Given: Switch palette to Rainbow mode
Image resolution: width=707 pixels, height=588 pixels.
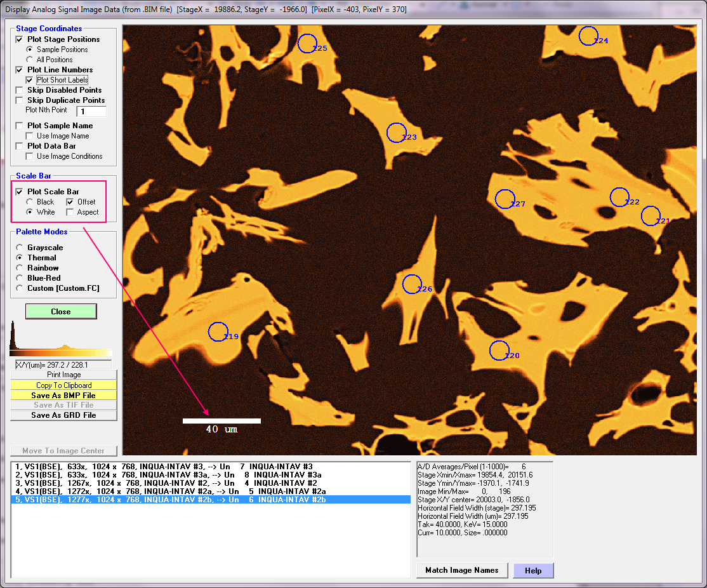Looking at the screenshot, I should tap(20, 268).
